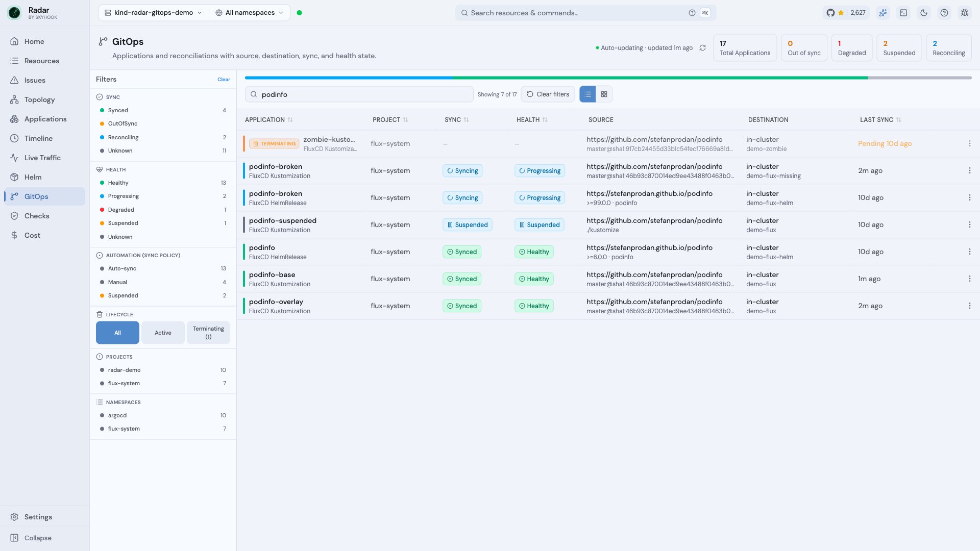Open Checks in sidebar
980x551 pixels.
[44, 216]
